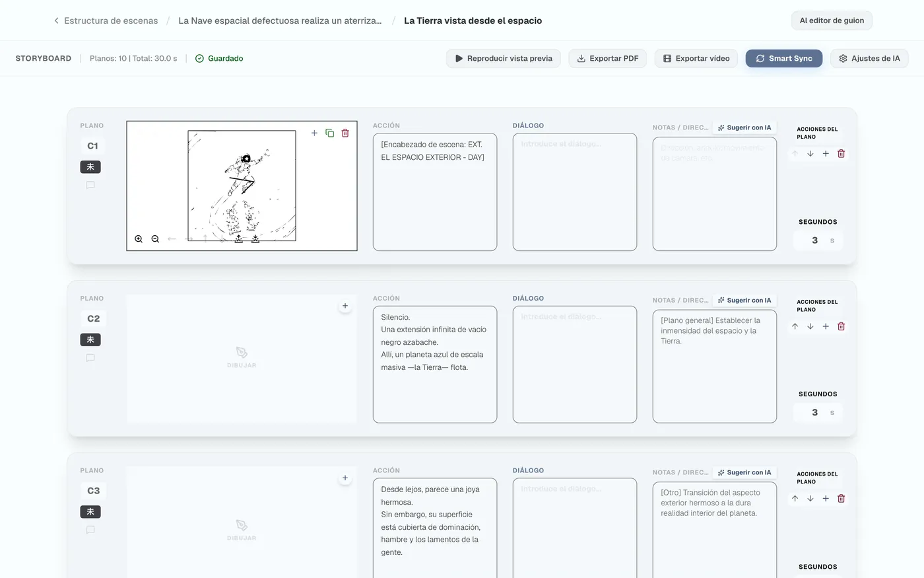Click Dibujar in the empty C3 thumbnail

242,530
